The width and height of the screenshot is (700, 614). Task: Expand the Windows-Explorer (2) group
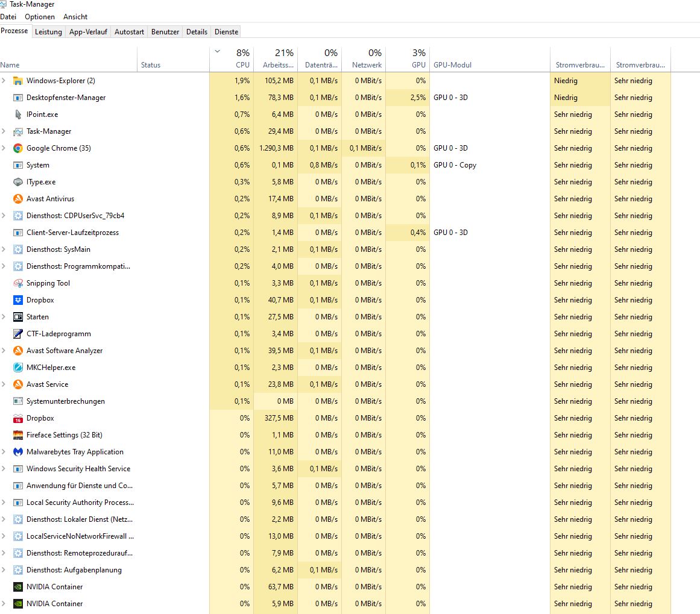[x=4, y=81]
